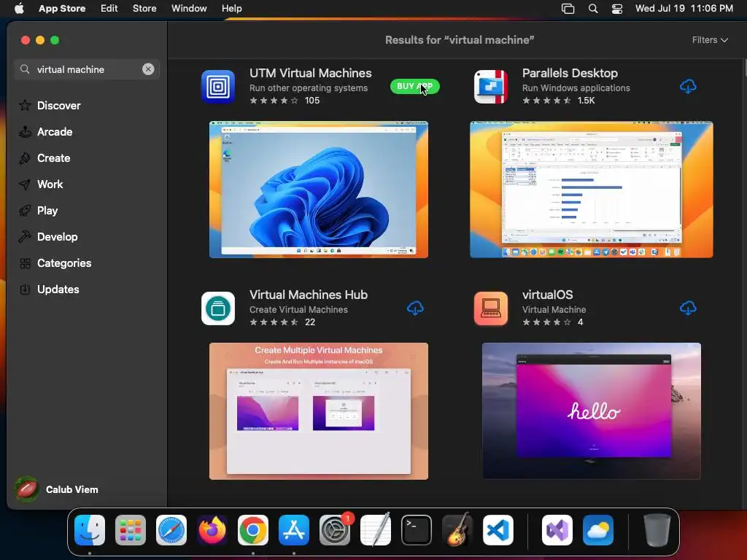
Task: View the UTM Windows 11 screenshot
Action: (319, 190)
